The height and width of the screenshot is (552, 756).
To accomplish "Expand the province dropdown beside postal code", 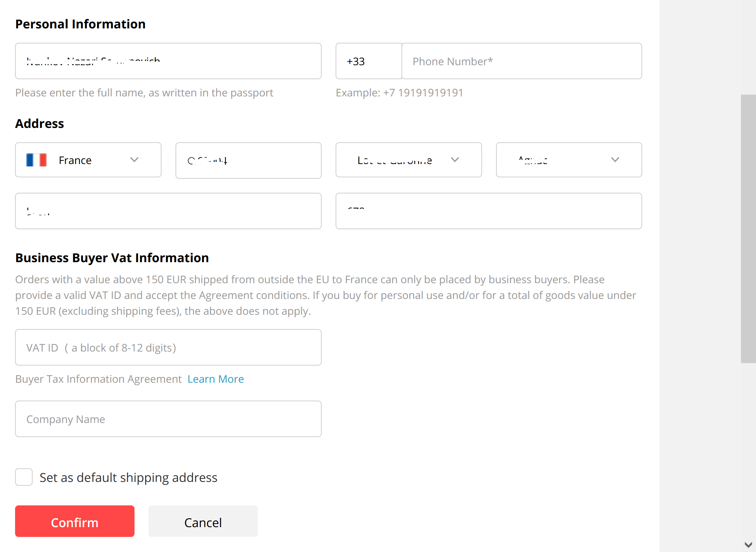I will pyautogui.click(x=408, y=160).
